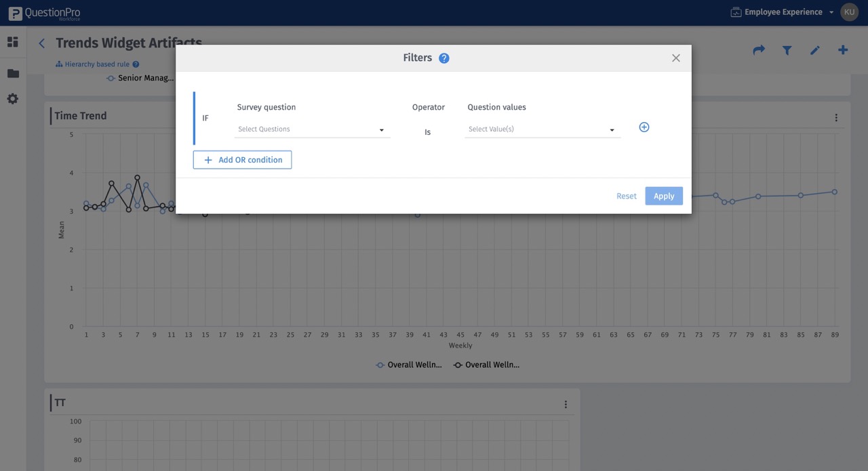Viewport: 868px width, 471px height.
Task: Click Hierarchy based rule link
Action: (x=97, y=64)
